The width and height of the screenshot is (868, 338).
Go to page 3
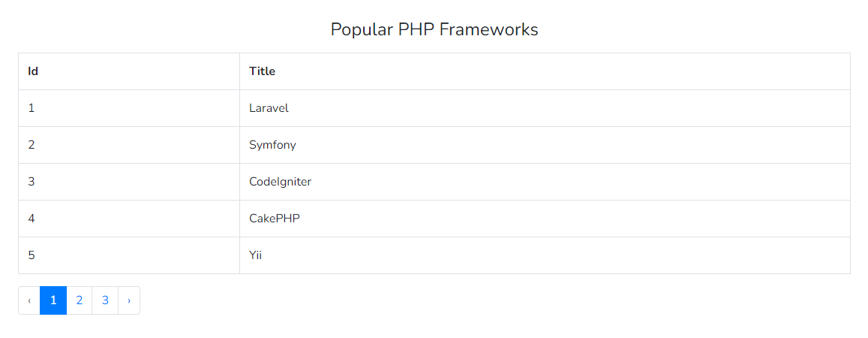point(105,300)
